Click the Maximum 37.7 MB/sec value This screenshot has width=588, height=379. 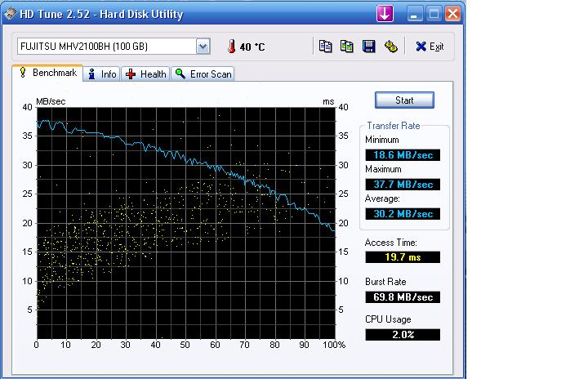point(402,185)
